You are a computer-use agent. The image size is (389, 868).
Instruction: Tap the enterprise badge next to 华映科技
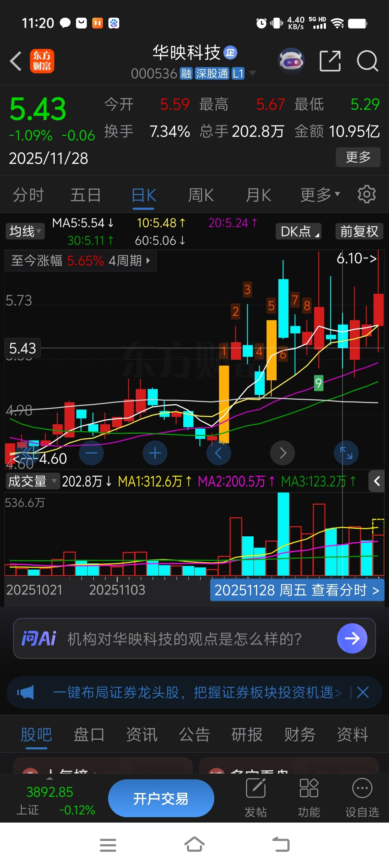click(x=231, y=53)
